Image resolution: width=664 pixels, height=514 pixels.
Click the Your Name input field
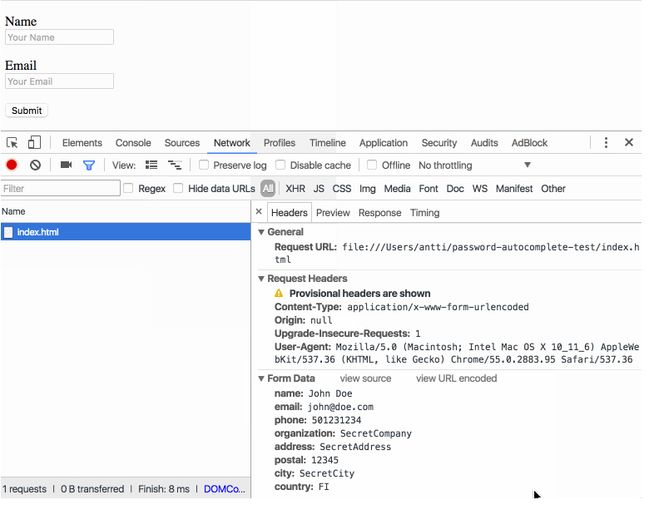pyautogui.click(x=59, y=37)
